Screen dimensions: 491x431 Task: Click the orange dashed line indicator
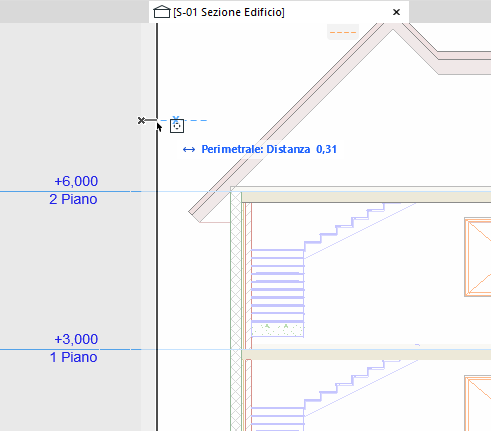click(x=343, y=32)
